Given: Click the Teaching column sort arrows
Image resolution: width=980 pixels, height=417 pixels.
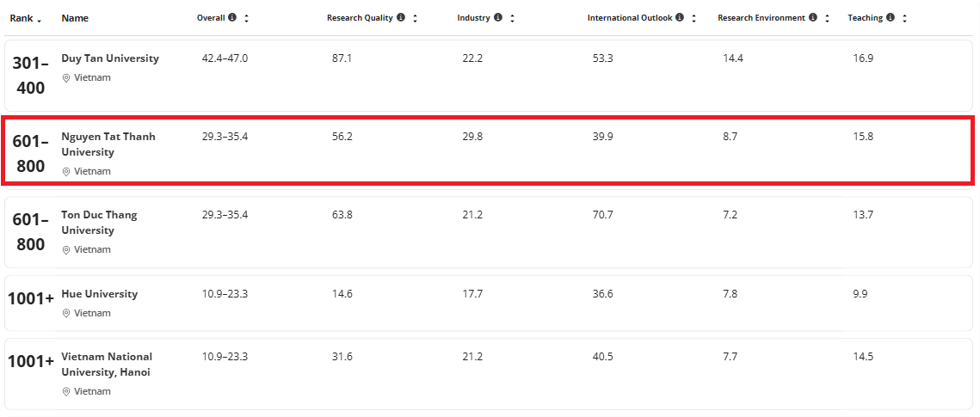Looking at the screenshot, I should coord(904,18).
